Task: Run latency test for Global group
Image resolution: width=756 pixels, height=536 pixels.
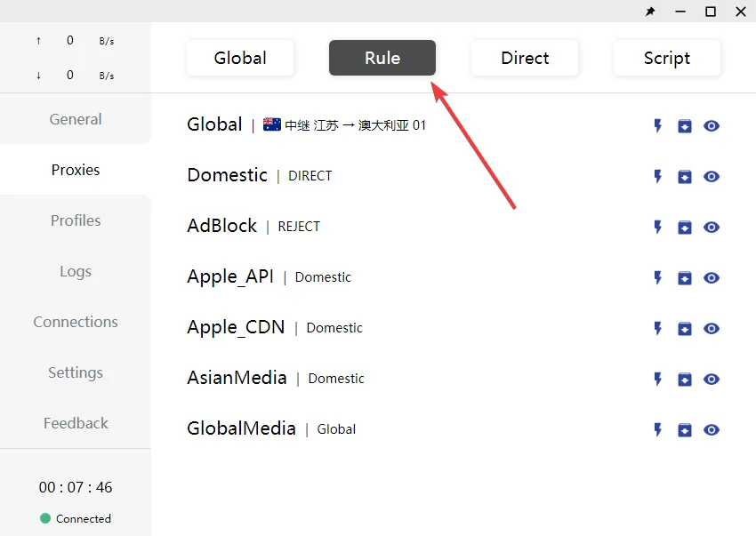Action: [658, 126]
